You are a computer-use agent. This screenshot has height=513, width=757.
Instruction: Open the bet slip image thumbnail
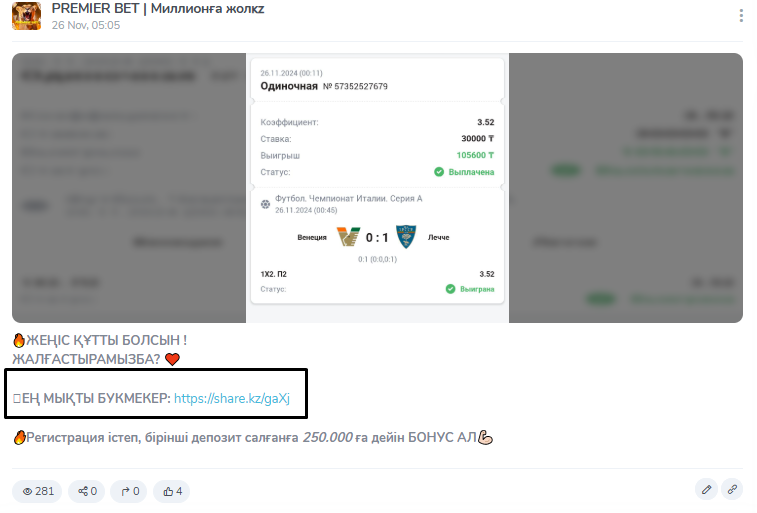378,188
